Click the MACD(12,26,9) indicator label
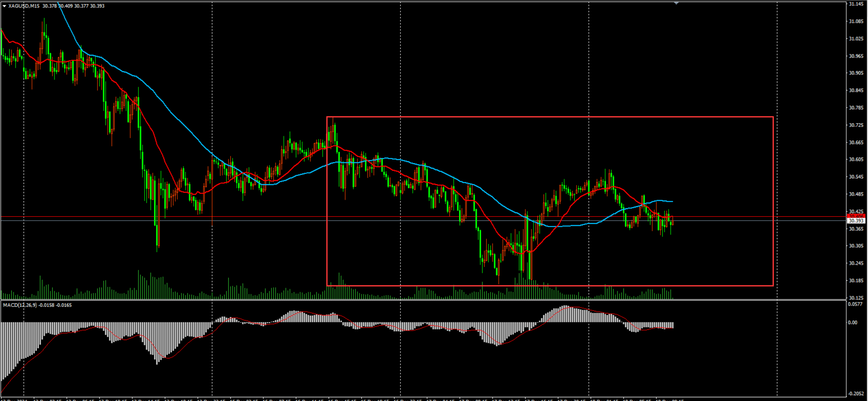 pyautogui.click(x=20, y=305)
